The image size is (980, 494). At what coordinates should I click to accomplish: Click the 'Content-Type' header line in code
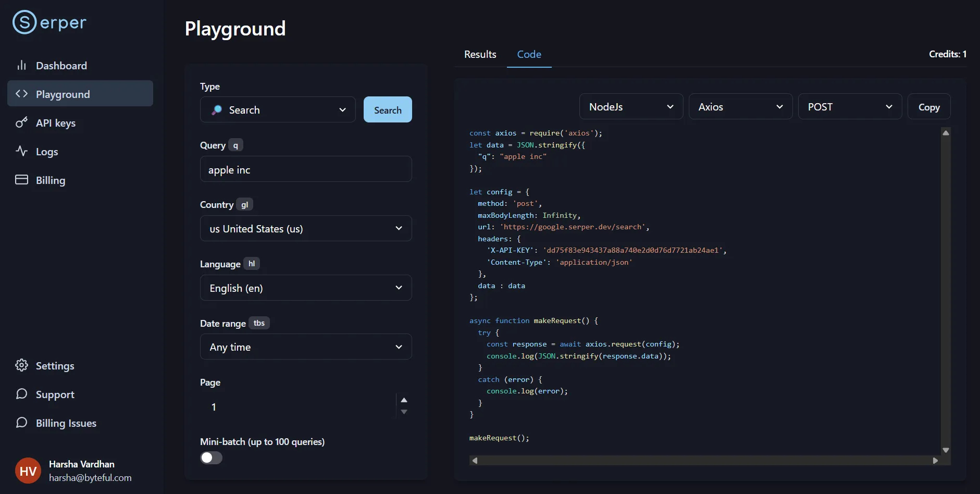[560, 262]
